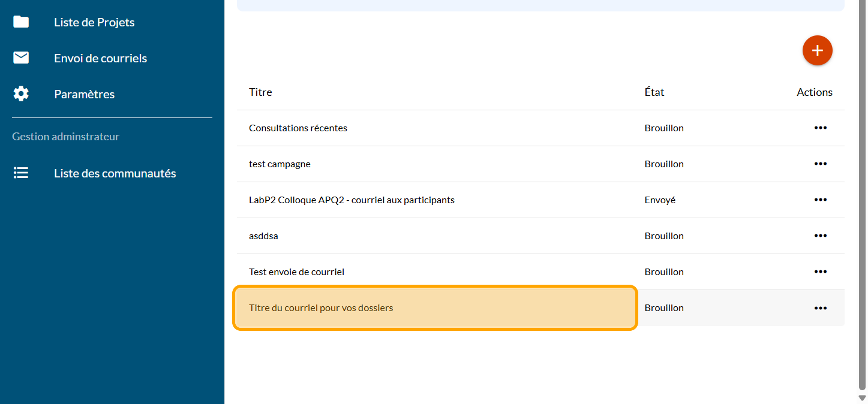Open actions menu for Consultations récentes
Image resolution: width=868 pixels, height=404 pixels.
[820, 128]
